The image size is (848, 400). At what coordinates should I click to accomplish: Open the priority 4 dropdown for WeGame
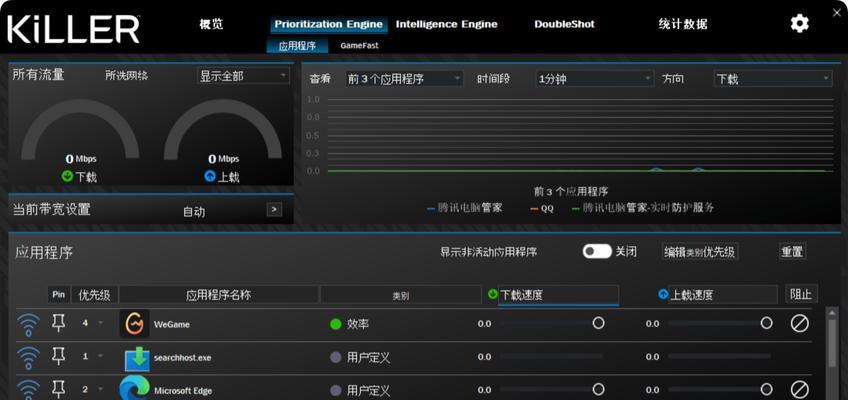pyautogui.click(x=92, y=323)
